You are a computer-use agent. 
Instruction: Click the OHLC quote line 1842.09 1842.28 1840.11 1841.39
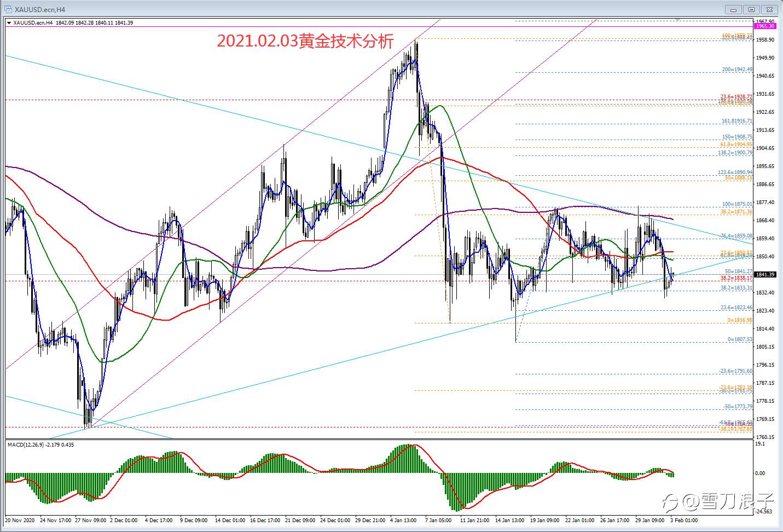click(94, 23)
